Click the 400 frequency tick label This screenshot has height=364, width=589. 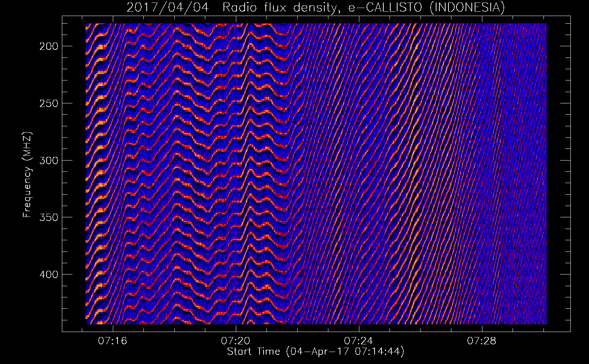tap(48, 274)
